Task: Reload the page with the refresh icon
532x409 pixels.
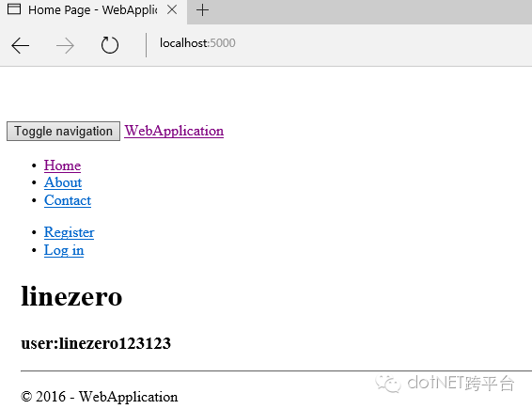Action: point(110,45)
